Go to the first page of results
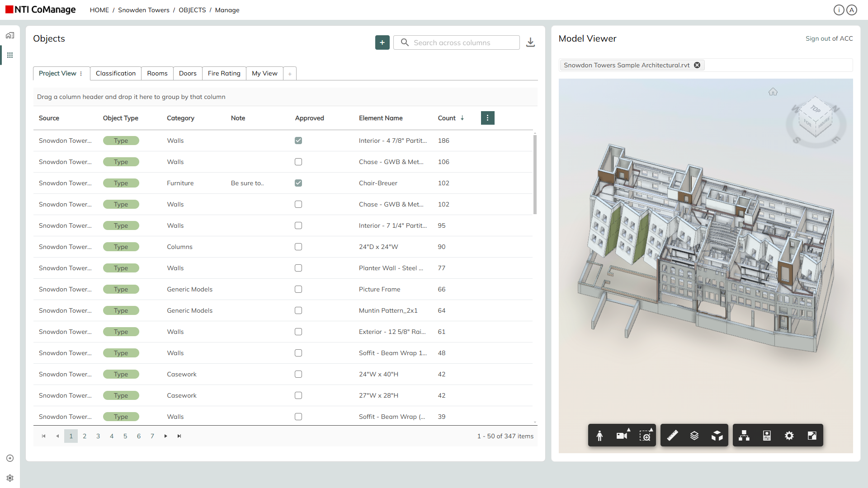Image resolution: width=868 pixels, height=488 pixels. tap(44, 436)
